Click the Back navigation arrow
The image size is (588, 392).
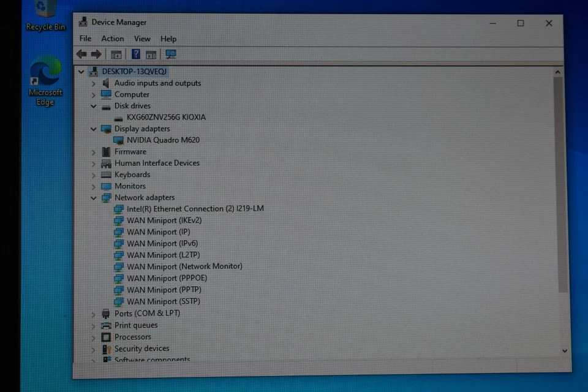[x=81, y=54]
